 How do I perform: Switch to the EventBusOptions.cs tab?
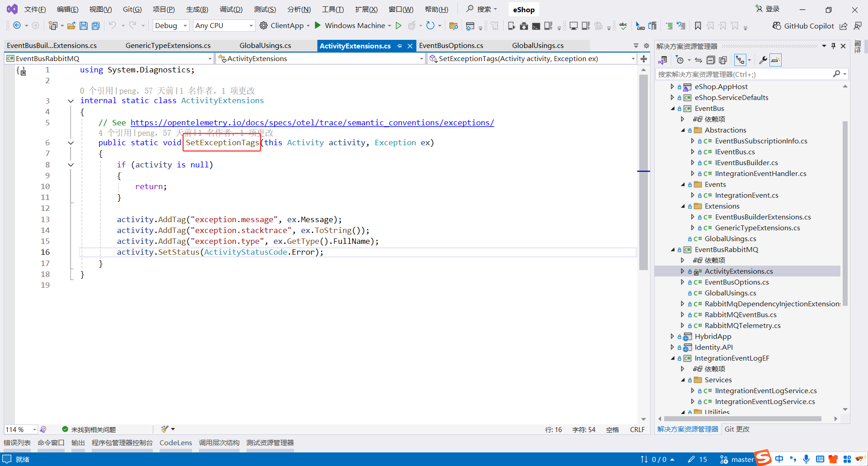pyautogui.click(x=451, y=46)
